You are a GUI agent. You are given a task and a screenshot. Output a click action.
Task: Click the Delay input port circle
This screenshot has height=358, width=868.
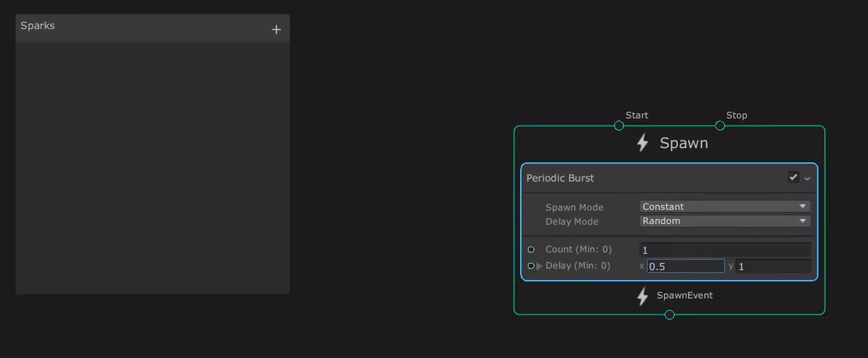click(531, 266)
